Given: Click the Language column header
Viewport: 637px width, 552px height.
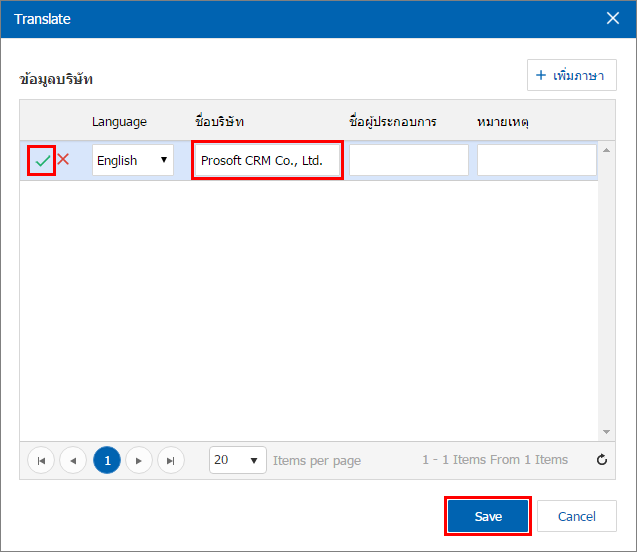Looking at the screenshot, I should pos(119,121).
